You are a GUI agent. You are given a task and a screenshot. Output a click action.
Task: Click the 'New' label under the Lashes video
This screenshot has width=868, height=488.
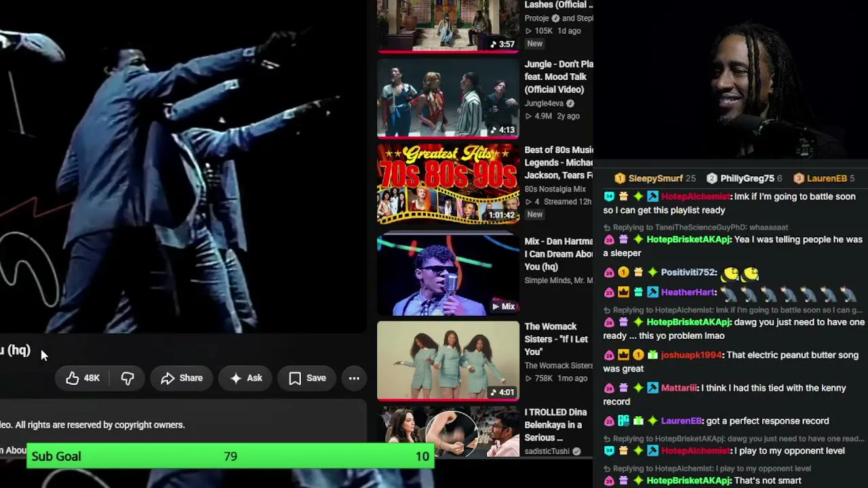pyautogui.click(x=535, y=43)
